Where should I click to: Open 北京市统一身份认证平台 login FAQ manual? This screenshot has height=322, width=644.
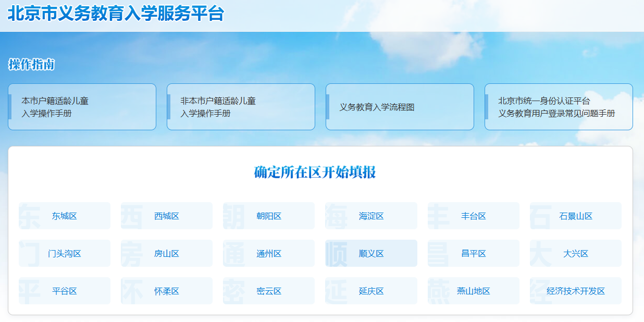coord(559,107)
